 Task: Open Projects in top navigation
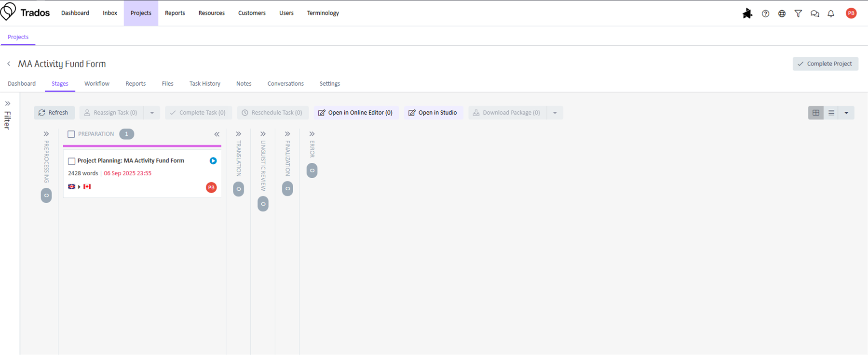(x=141, y=13)
